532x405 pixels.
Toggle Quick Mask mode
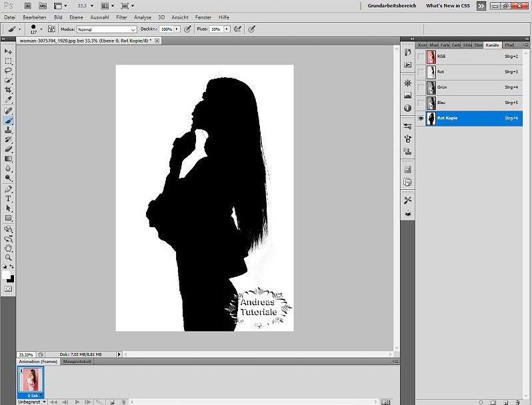pos(8,288)
